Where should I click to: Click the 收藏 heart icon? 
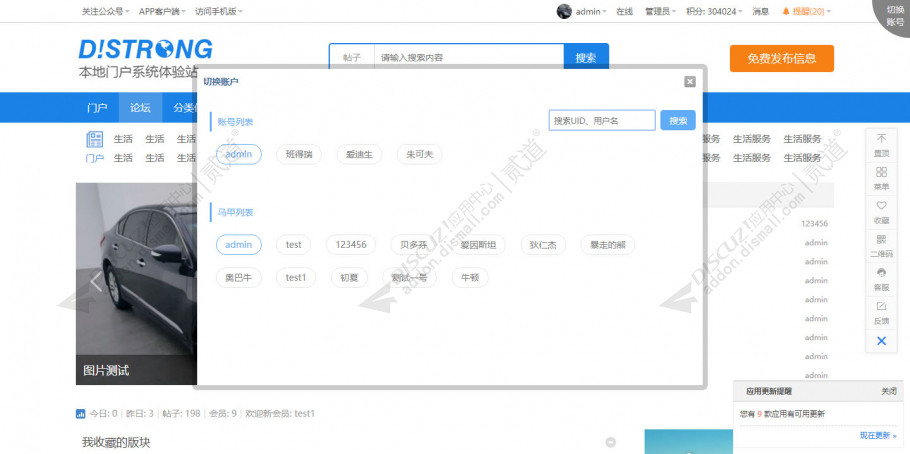pos(881,210)
